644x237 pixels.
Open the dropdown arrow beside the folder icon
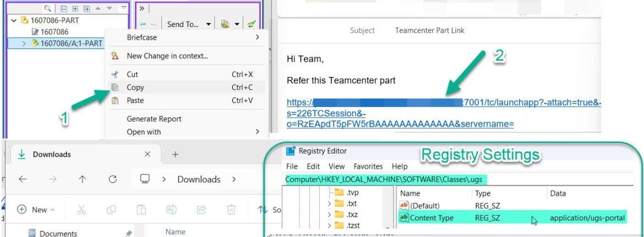237,24
